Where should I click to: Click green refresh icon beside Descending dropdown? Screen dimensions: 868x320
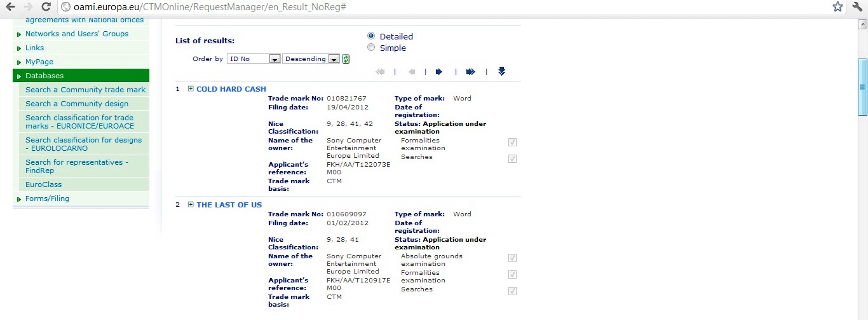pos(346,59)
